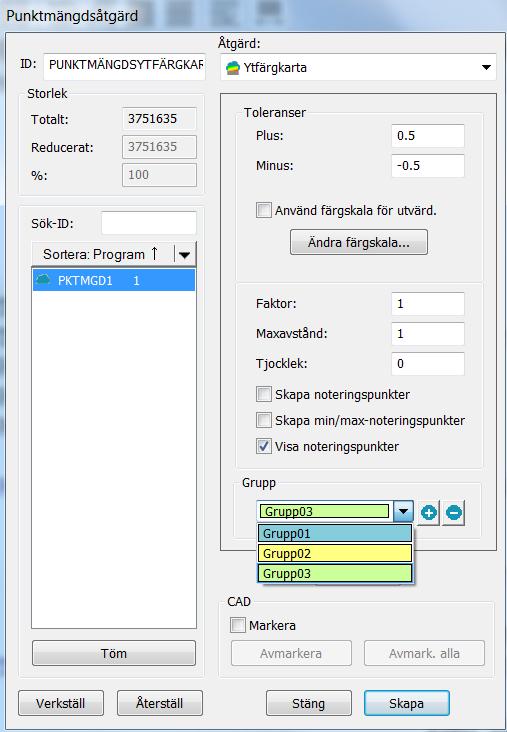This screenshot has height=732, width=507.
Task: Click the PKTMGD1 point cloud icon
Action: click(x=43, y=280)
